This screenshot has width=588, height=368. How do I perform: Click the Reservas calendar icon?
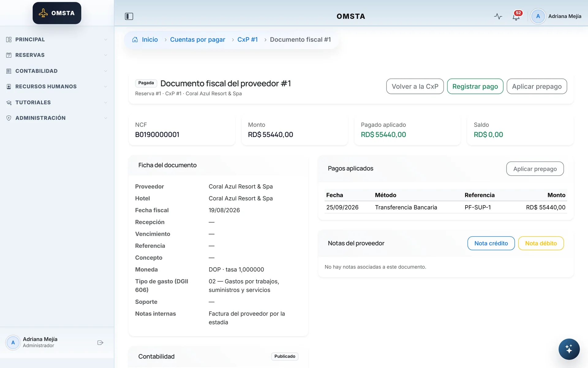[x=9, y=55]
